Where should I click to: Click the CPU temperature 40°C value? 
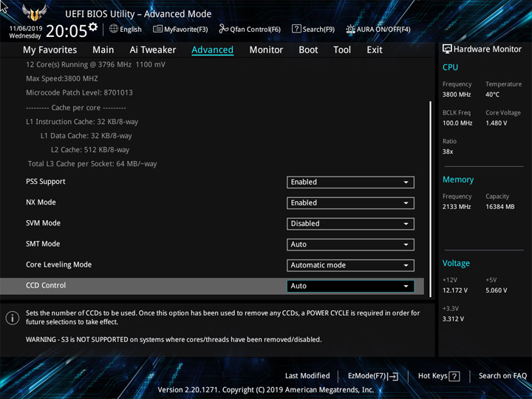[492, 95]
